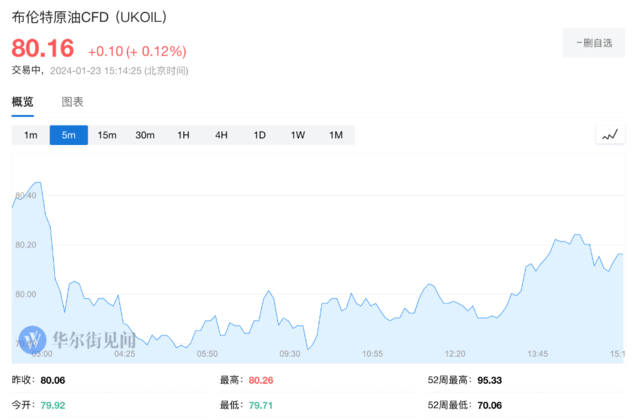Image resolution: width=640 pixels, height=420 pixels.
Task: Remove UKOIL from watchlist with 删自选
Action: click(593, 43)
